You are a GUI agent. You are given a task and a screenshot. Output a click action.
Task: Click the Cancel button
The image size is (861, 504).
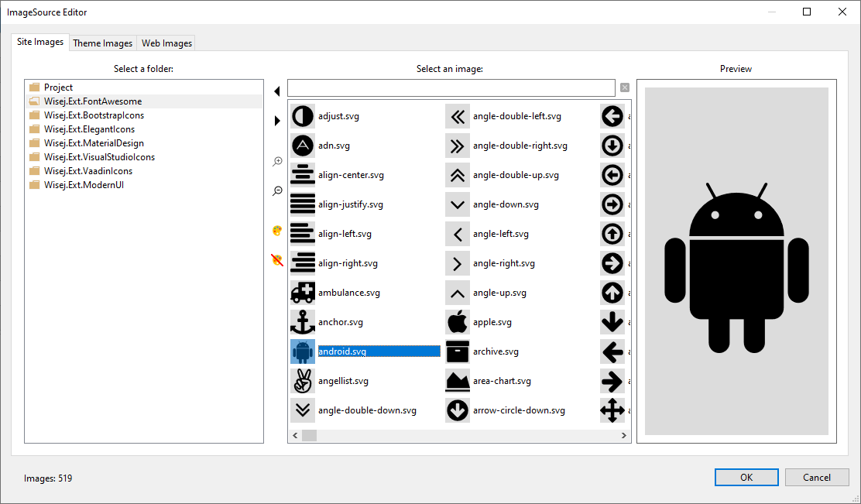click(x=817, y=477)
